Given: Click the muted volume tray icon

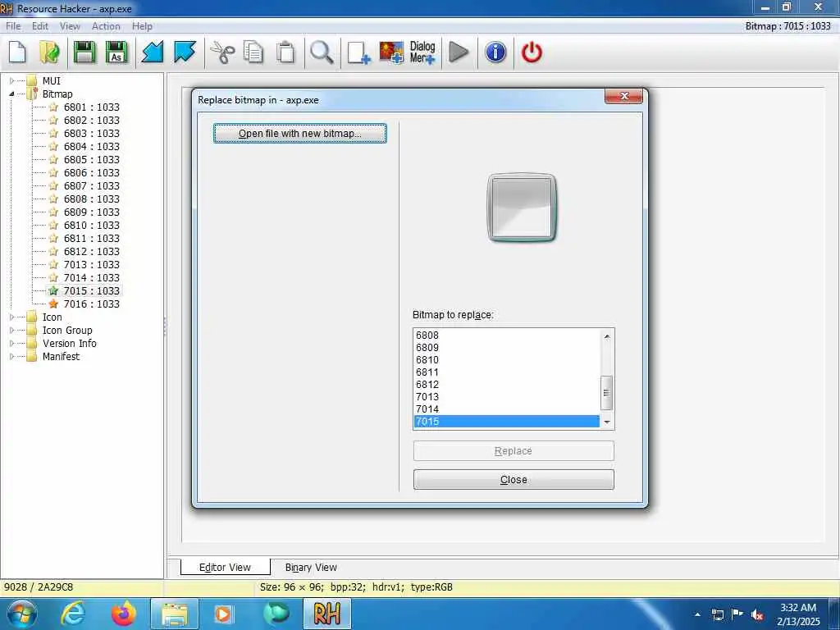Looking at the screenshot, I should tap(757, 614).
